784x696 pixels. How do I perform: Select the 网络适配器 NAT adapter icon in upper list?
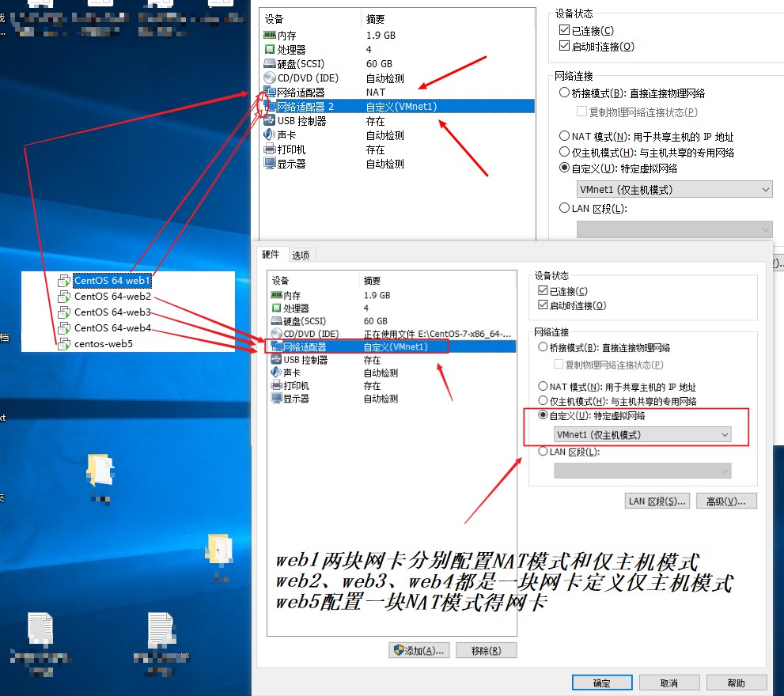(x=270, y=92)
